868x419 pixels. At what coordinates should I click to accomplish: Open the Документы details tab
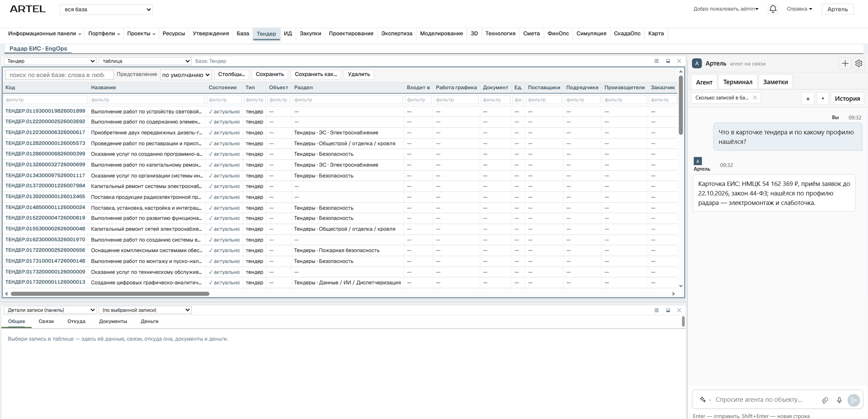click(x=113, y=321)
